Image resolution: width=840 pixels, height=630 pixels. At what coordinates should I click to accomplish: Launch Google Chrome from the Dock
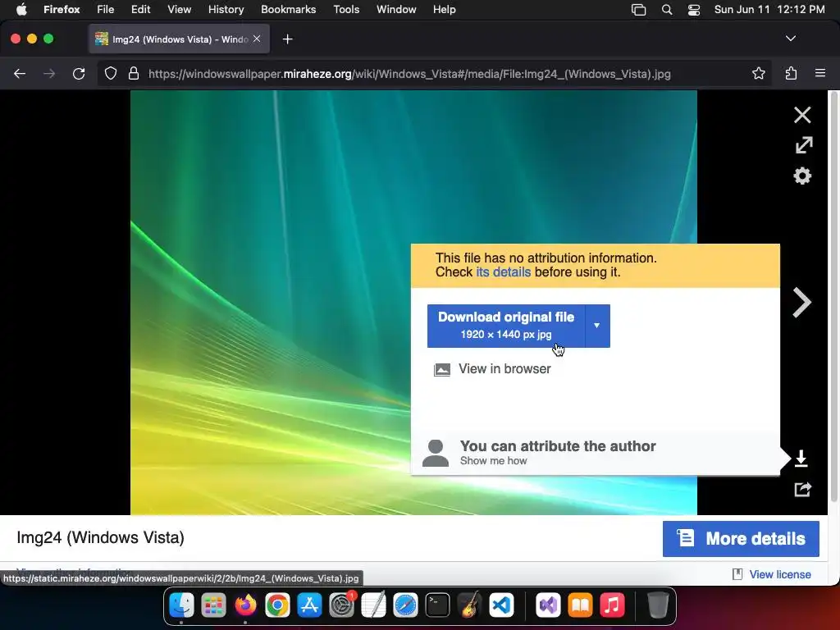coord(277,605)
